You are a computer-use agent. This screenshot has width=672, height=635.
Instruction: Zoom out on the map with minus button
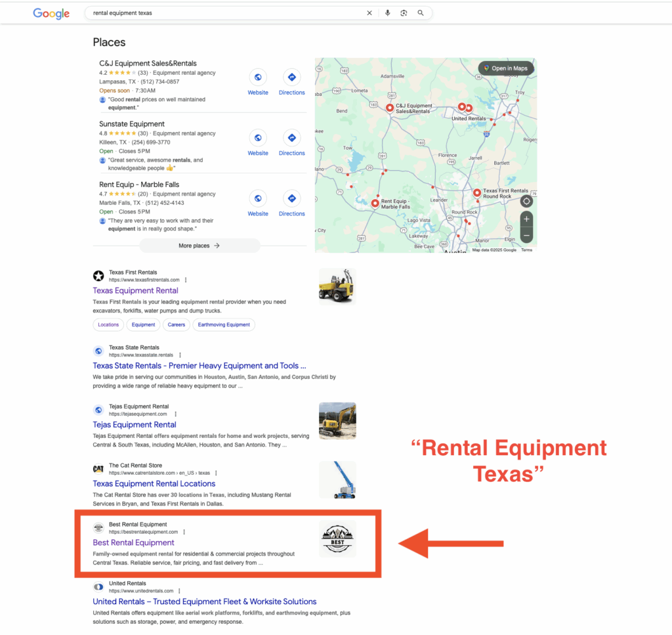click(526, 235)
